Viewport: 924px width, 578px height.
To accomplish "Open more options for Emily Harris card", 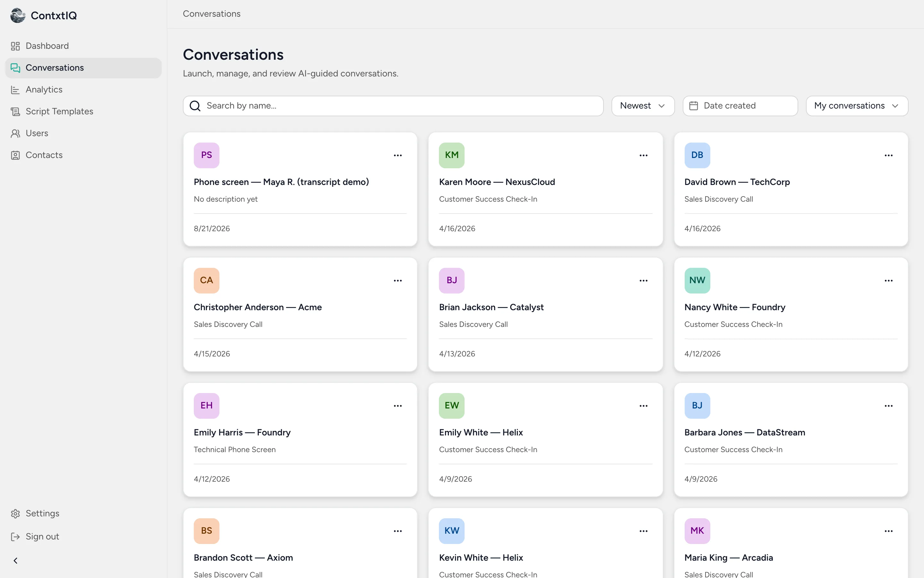I will pyautogui.click(x=398, y=406).
